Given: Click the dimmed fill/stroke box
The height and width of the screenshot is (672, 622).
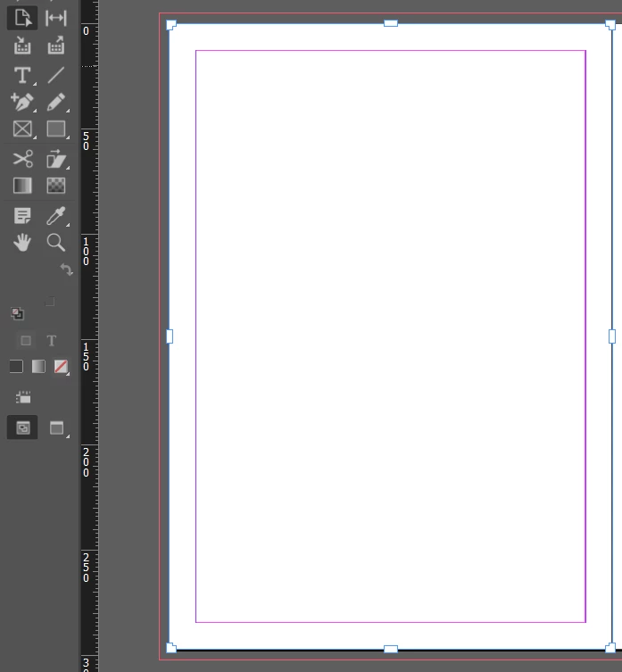Looking at the screenshot, I should (49, 302).
